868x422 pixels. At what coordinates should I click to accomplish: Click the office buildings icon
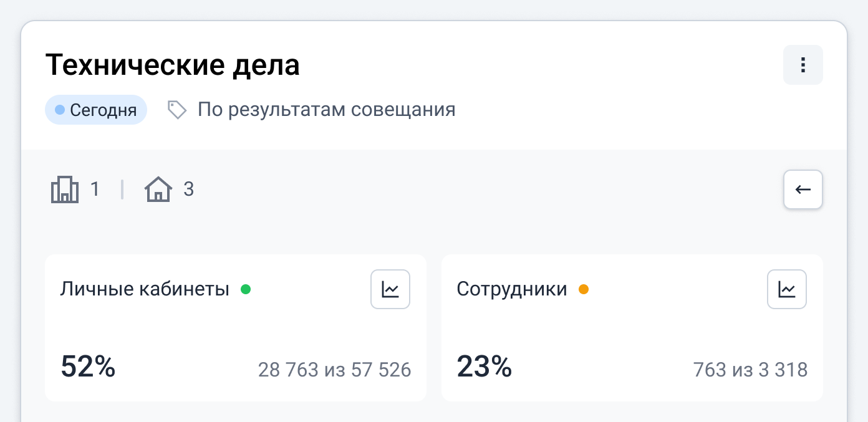(64, 189)
